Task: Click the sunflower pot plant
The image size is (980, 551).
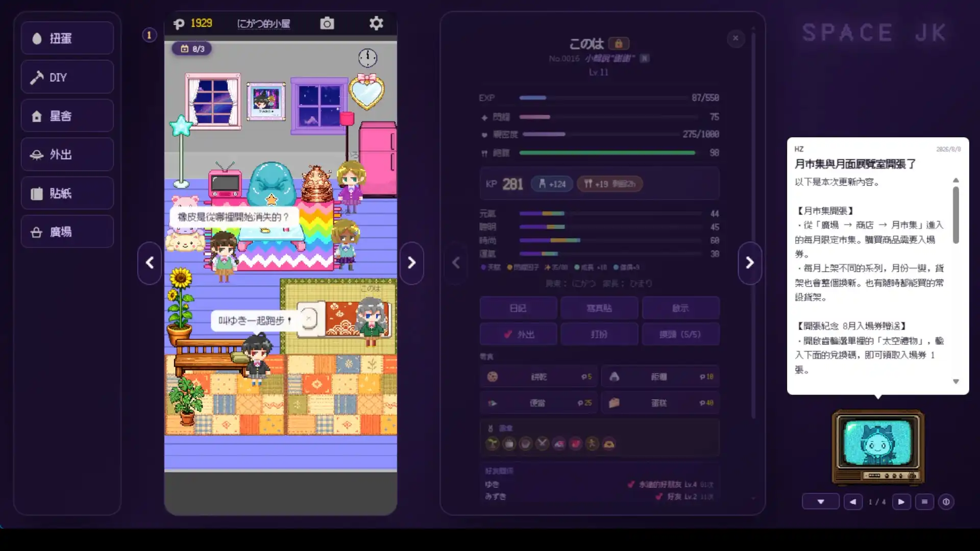Action: click(180, 306)
